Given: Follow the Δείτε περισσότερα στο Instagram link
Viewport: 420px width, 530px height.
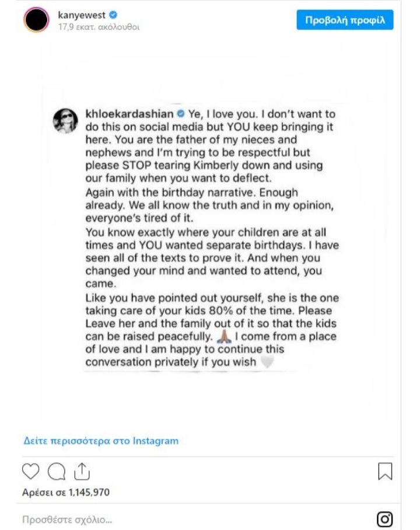Looking at the screenshot, I should [101, 441].
